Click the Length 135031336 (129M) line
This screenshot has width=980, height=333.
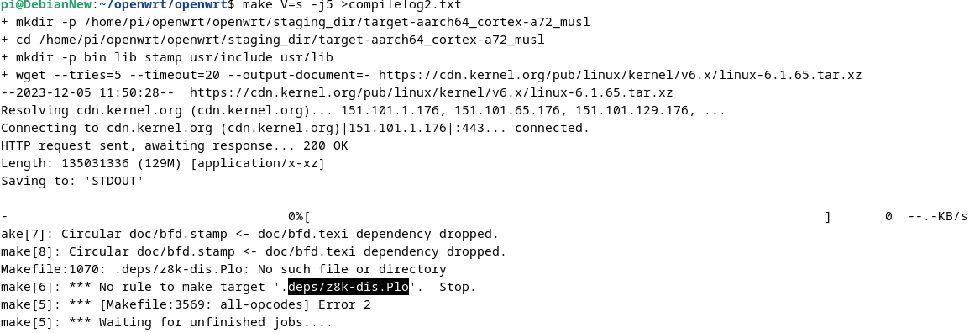tap(163, 163)
